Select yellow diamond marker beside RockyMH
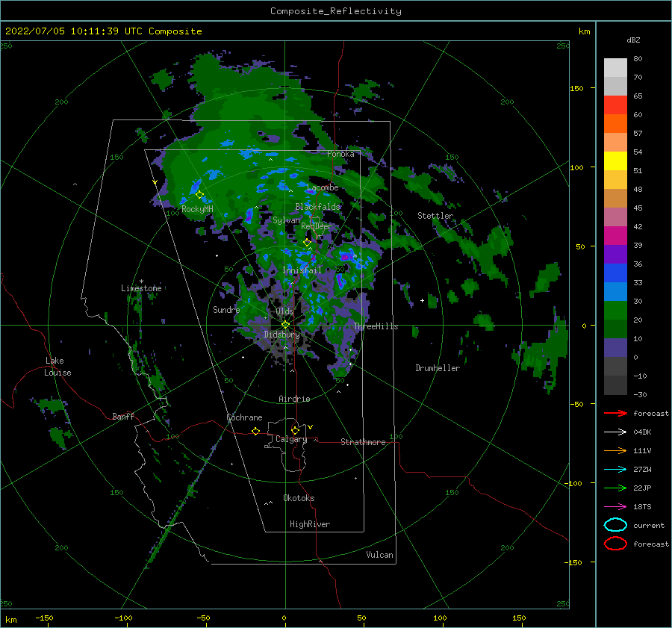 (199, 195)
